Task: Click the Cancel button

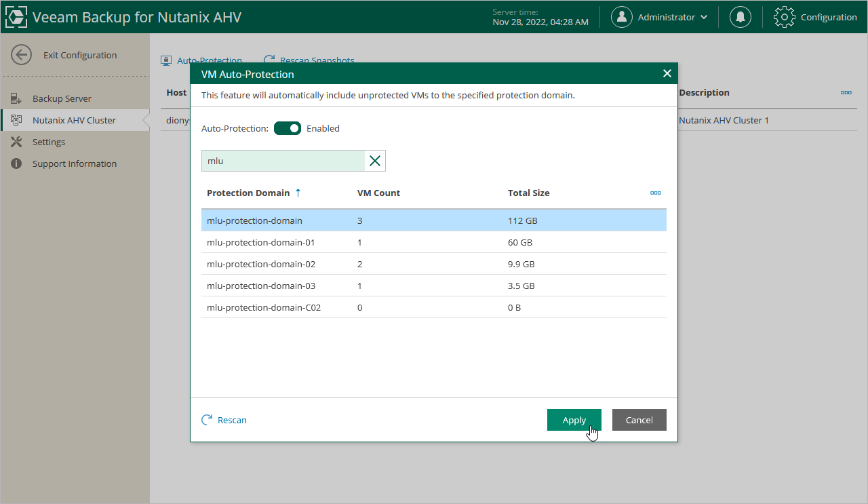Action: point(639,420)
